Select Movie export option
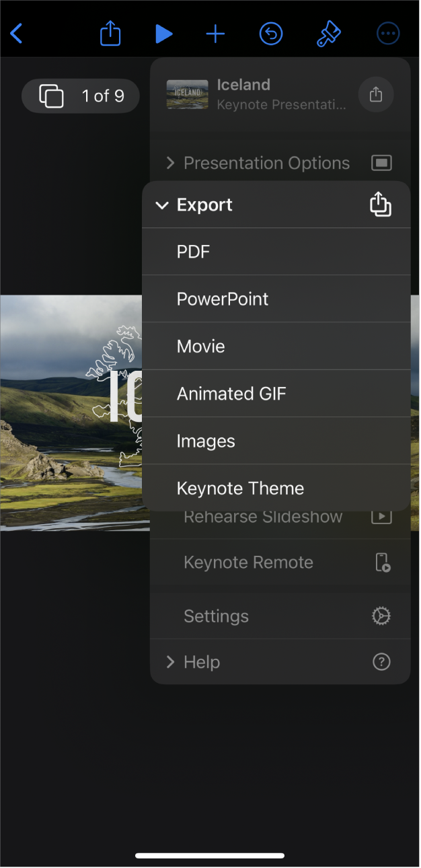 coord(276,346)
